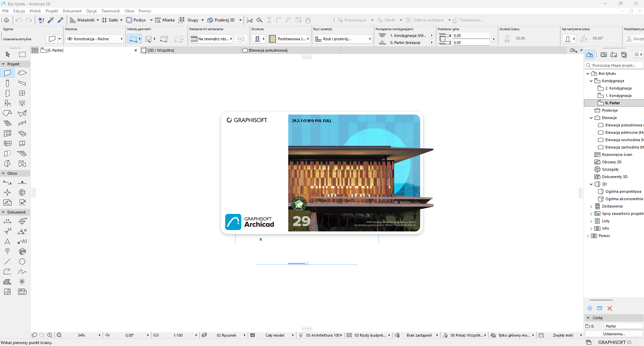The height and width of the screenshot is (346, 644).
Task: Select the Section tool
Action: (x=7, y=182)
